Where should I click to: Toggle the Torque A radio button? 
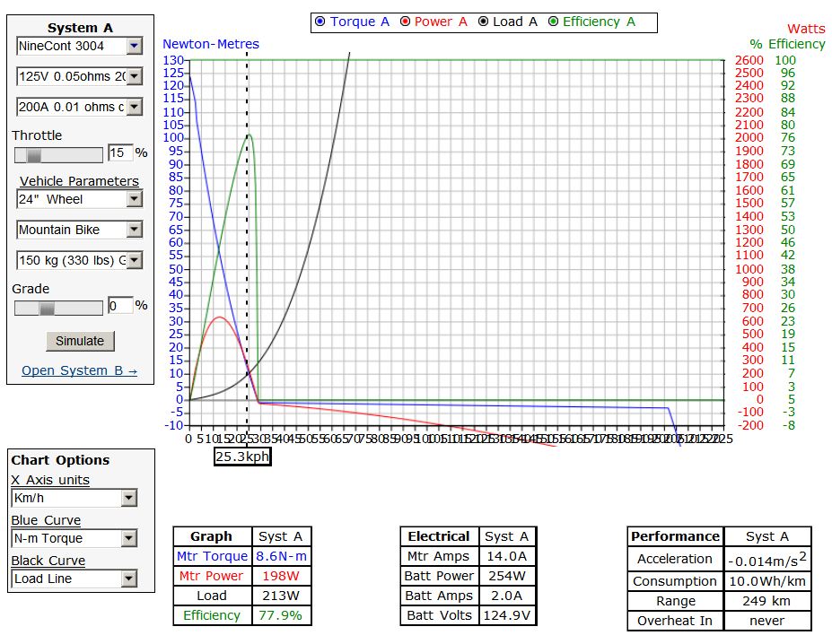[x=320, y=22]
